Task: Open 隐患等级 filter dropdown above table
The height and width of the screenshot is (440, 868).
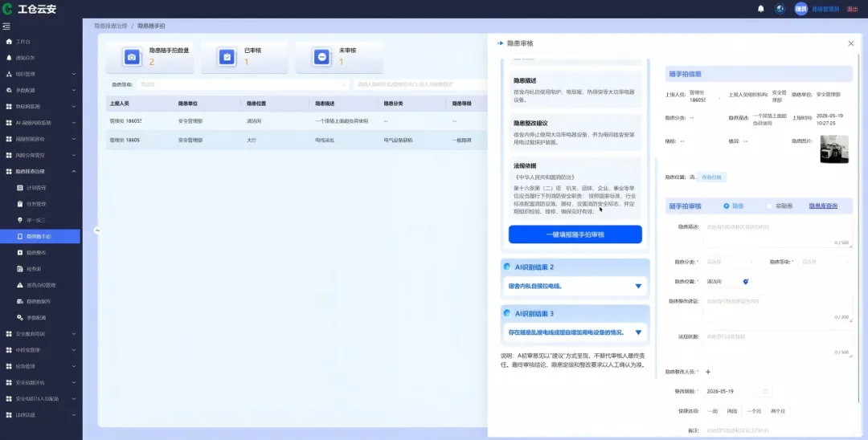Action: pyautogui.click(x=243, y=84)
